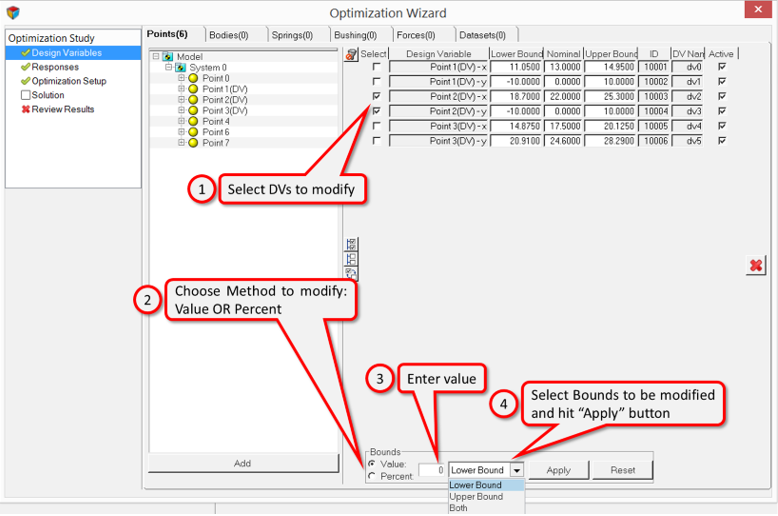
Task: Click Upper Bound field showing 25.3000
Action: tap(611, 96)
